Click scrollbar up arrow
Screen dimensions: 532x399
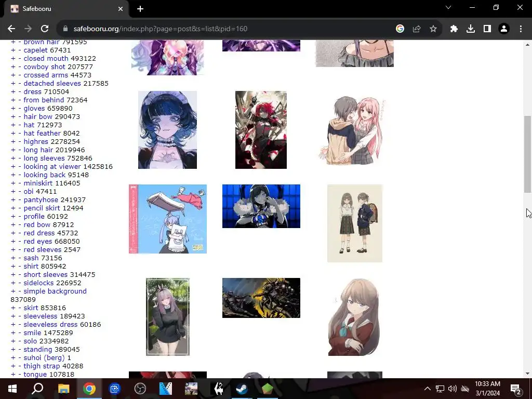point(527,45)
